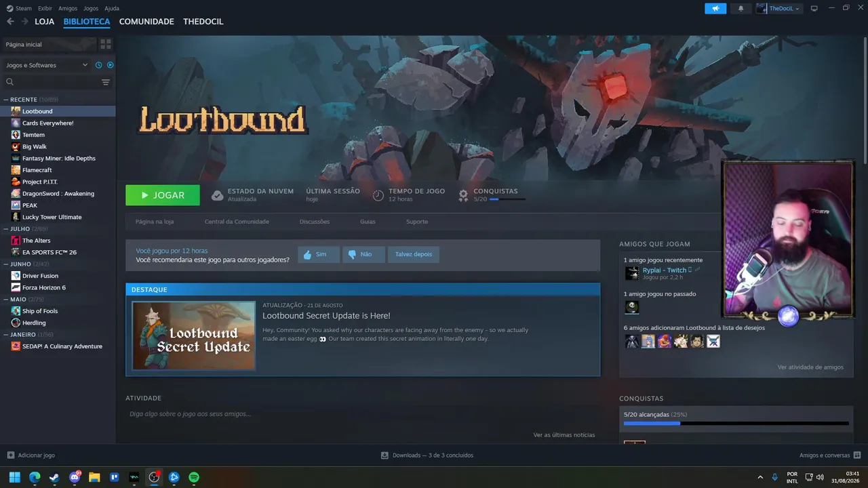Open Central da Comunidade tab
The image size is (868, 488).
(x=237, y=222)
